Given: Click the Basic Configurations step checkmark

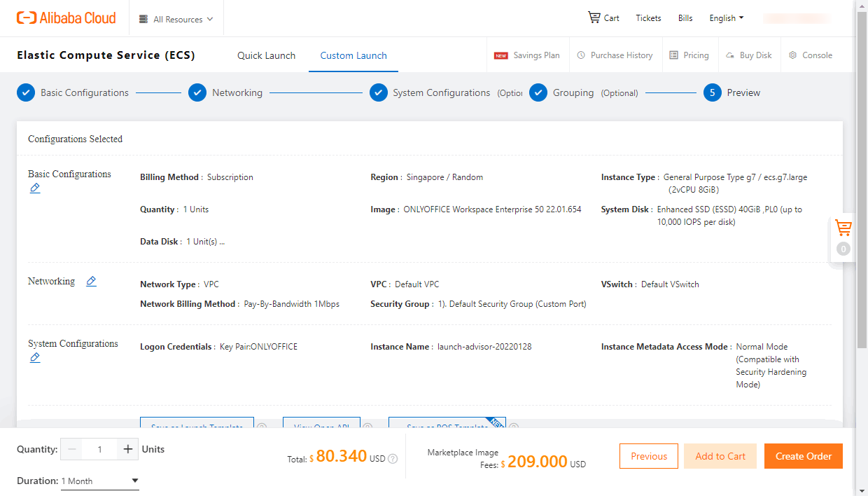Looking at the screenshot, I should pyautogui.click(x=26, y=92).
